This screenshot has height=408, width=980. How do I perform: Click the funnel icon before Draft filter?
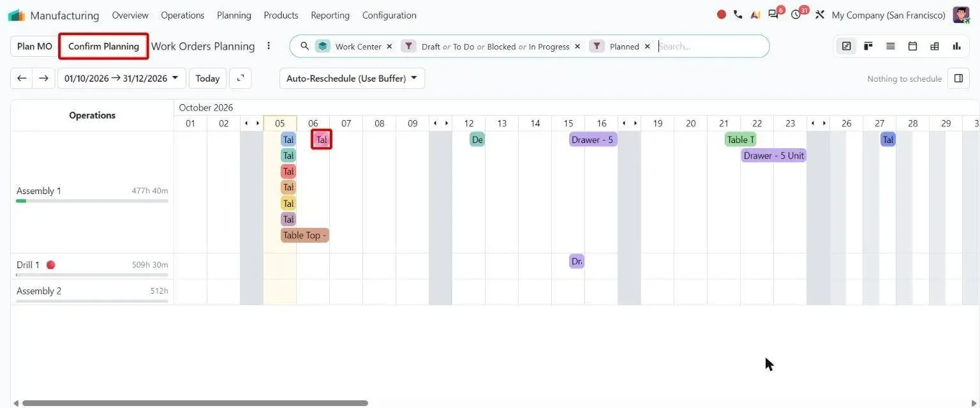(408, 46)
